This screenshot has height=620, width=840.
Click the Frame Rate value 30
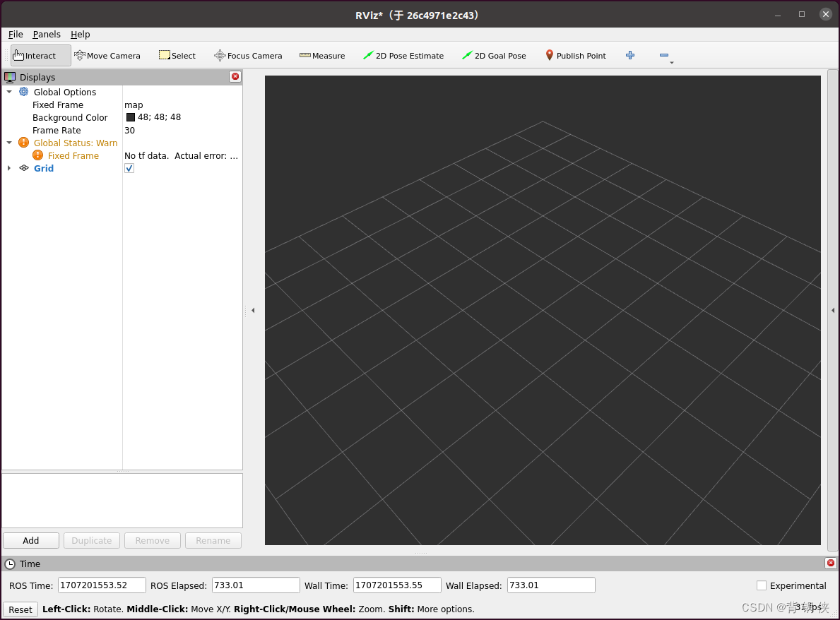(130, 130)
